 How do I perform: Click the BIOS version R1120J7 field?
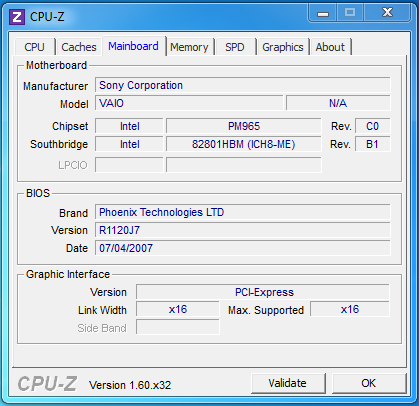(x=243, y=230)
